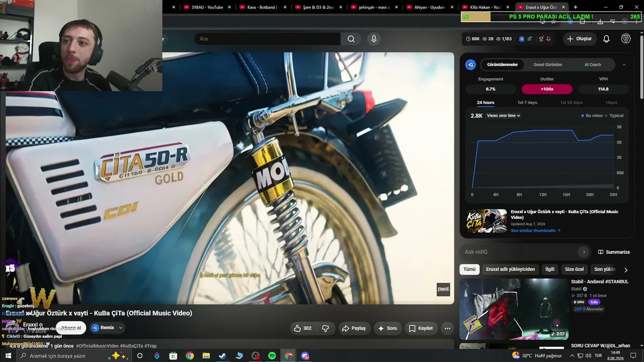This screenshot has width=644, height=362.
Task: Click the 'Kaydet' save button
Action: (x=421, y=328)
